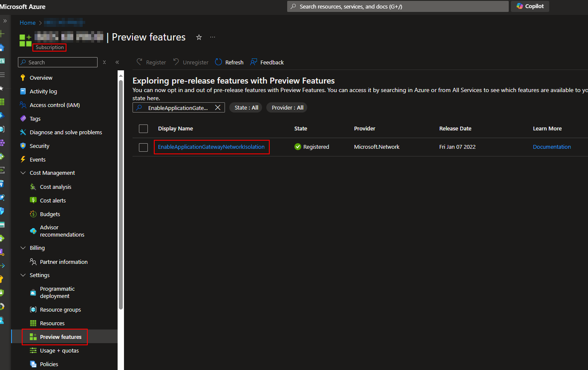The width and height of the screenshot is (588, 370).
Task: Click the Refresh toolbar button
Action: tap(229, 62)
